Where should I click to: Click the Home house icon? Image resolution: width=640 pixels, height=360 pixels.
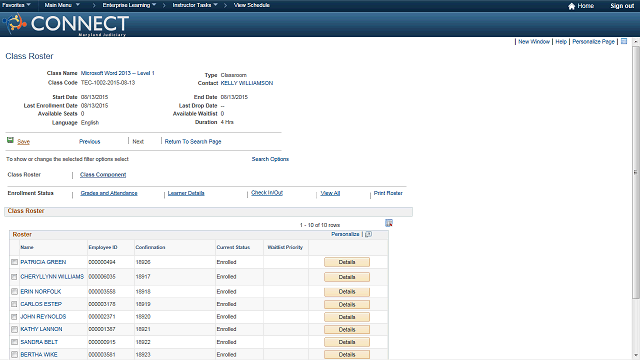(571, 6)
